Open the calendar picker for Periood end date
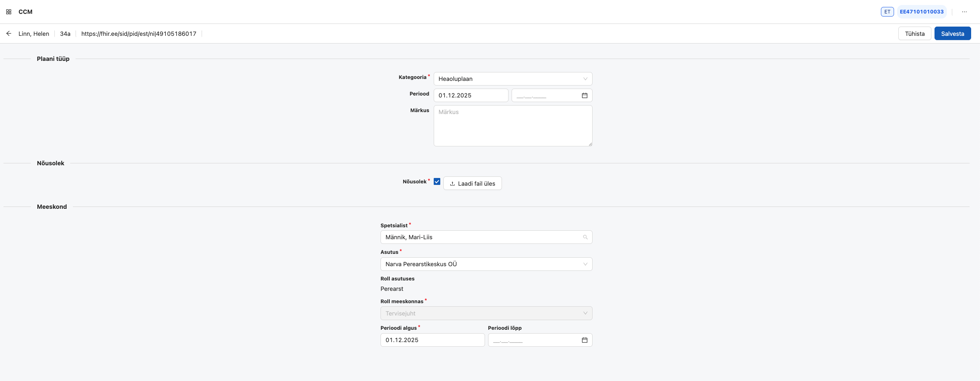This screenshot has width=980, height=381. (584, 95)
